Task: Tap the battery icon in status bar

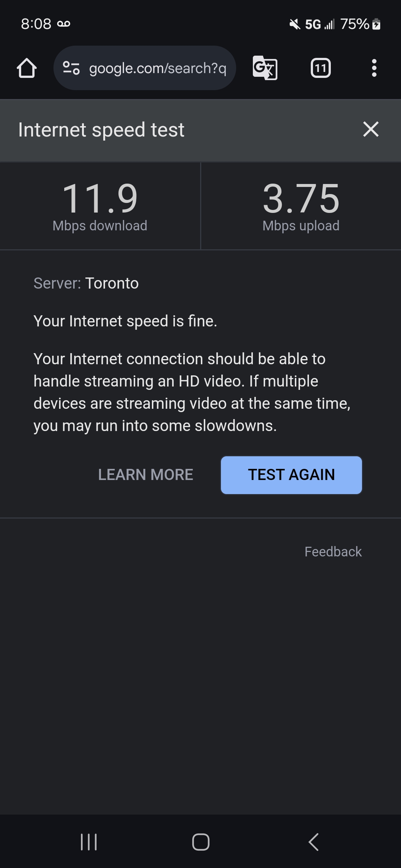Action: point(376,24)
